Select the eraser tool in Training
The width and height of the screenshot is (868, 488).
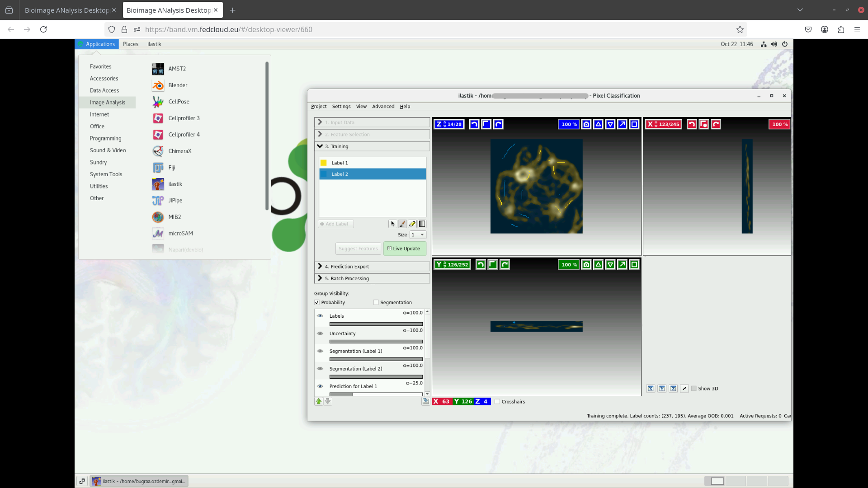pyautogui.click(x=412, y=224)
